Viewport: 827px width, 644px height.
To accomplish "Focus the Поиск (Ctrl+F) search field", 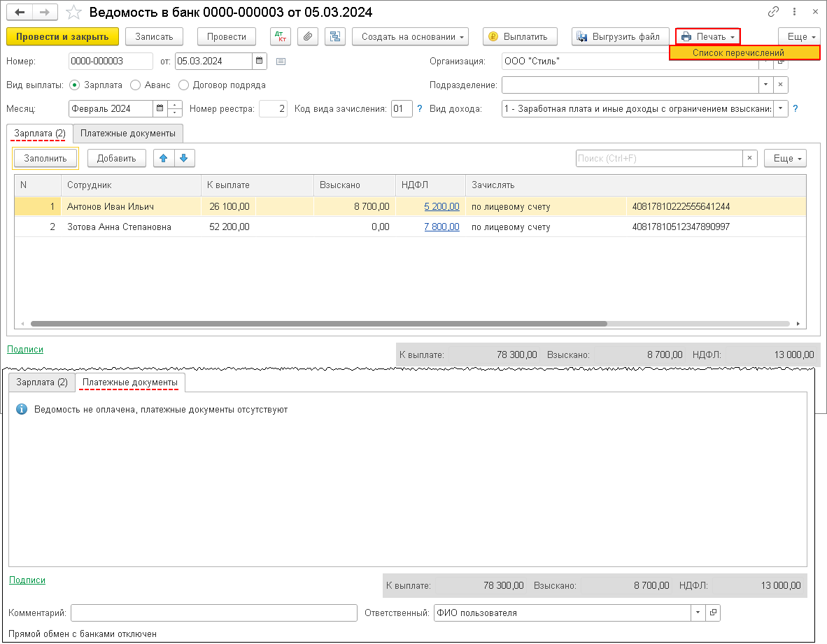I will [659, 158].
